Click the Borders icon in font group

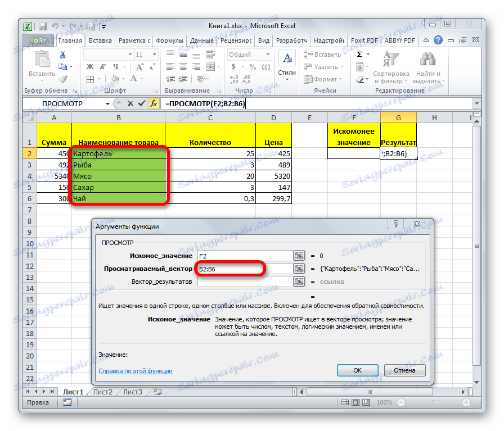coord(91,79)
